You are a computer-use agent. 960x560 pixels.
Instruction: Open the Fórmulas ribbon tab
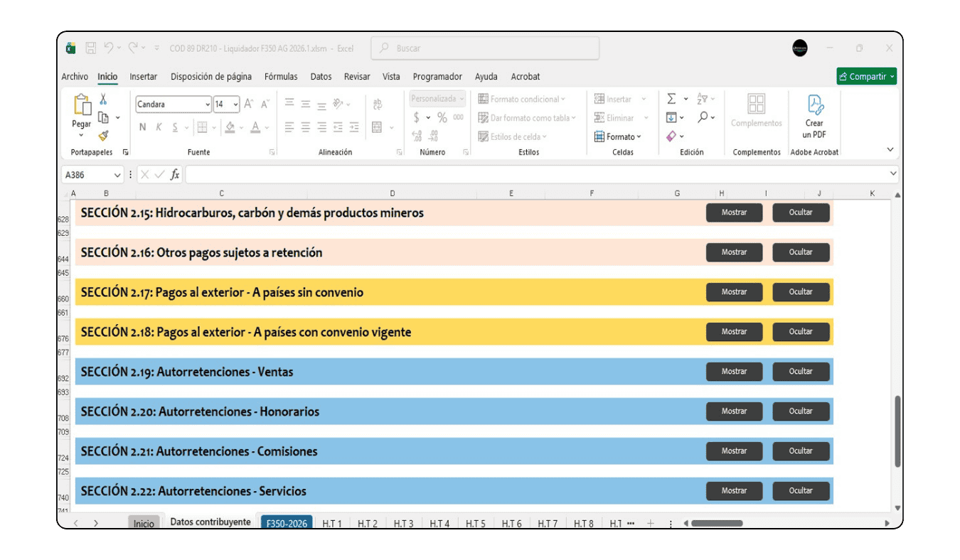[281, 77]
